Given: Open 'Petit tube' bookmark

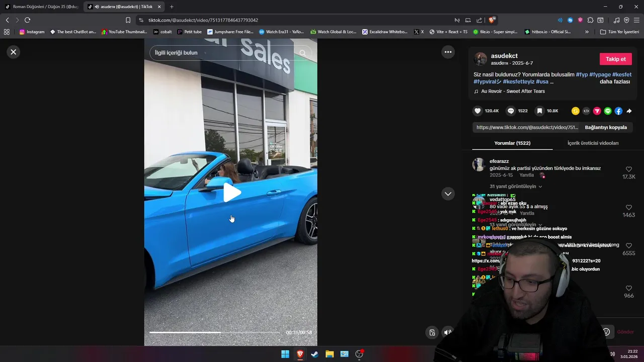Looking at the screenshot, I should (189, 32).
